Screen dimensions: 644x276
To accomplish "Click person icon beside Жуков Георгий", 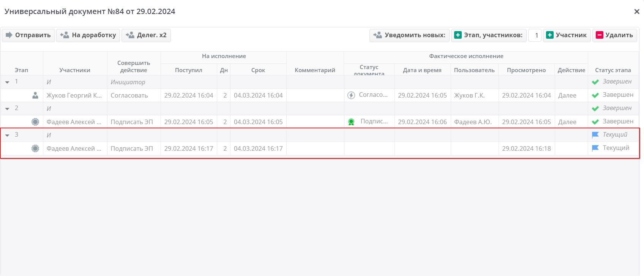I will click(x=35, y=95).
